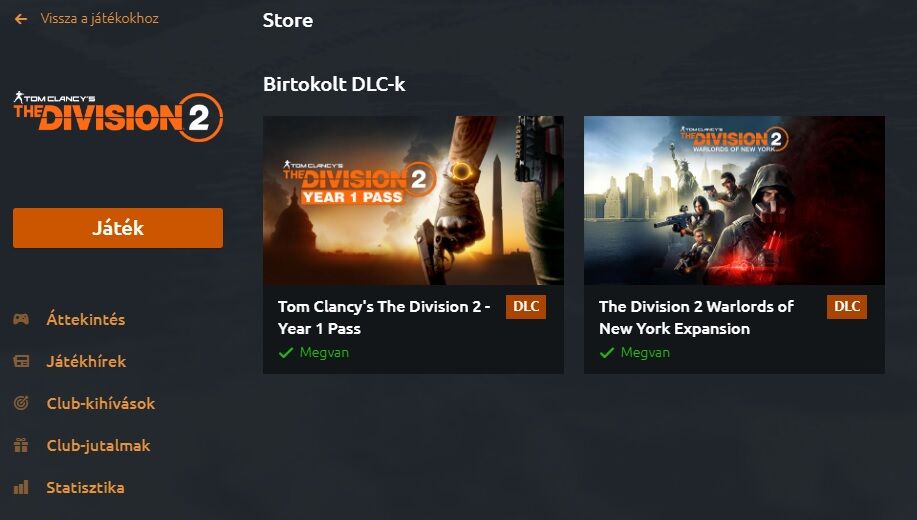
Task: Open the Warlords of New York artwork thumbnail
Action: pos(735,201)
